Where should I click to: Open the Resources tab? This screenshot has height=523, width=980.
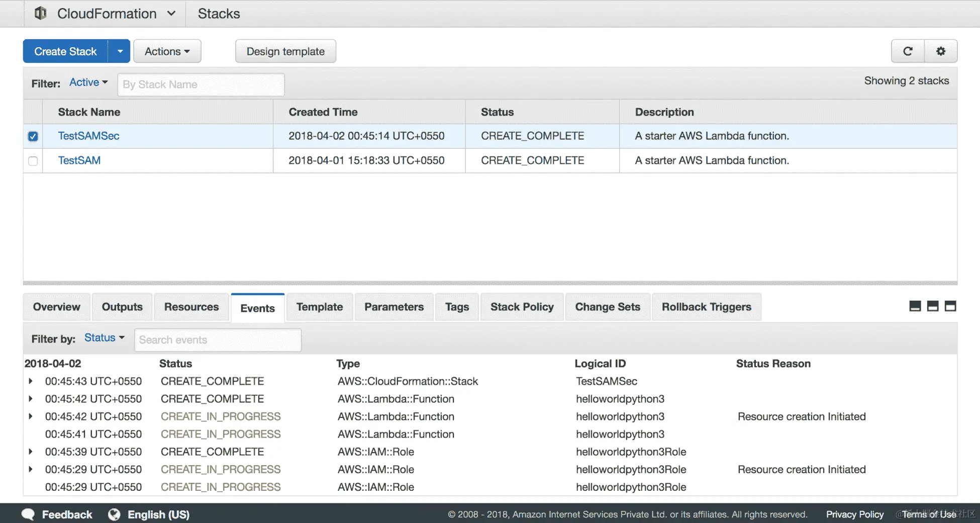pyautogui.click(x=191, y=307)
